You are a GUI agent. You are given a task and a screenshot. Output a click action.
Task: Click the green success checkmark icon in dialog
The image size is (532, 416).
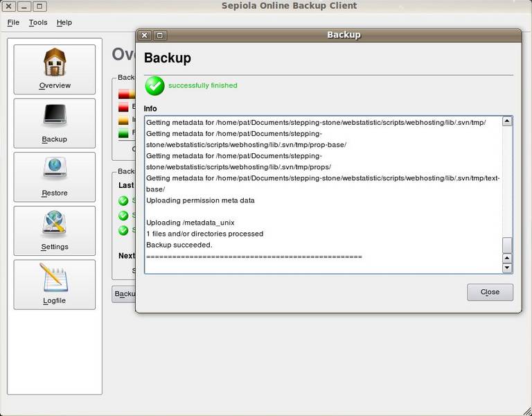[x=154, y=86]
